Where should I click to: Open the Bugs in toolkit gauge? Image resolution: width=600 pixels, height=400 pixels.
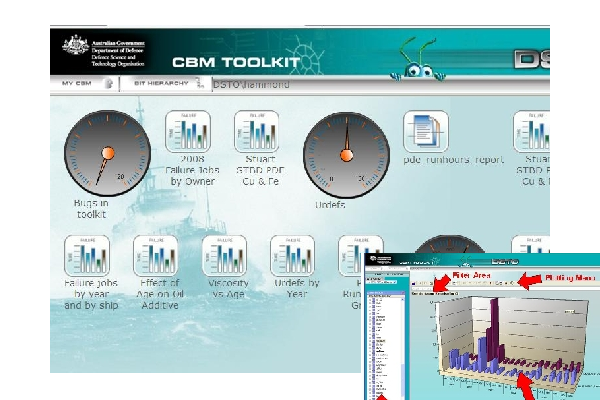[107, 153]
